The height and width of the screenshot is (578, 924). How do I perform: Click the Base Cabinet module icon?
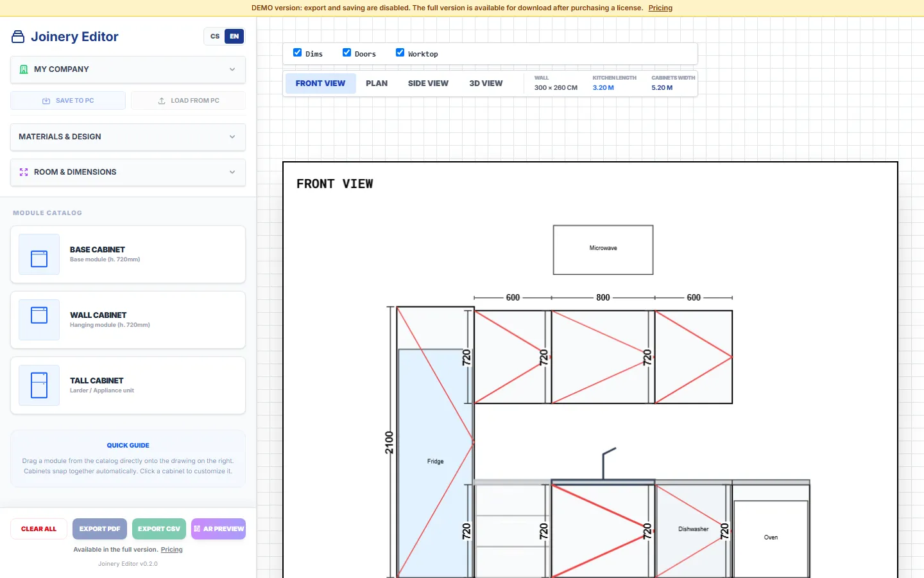(x=39, y=254)
